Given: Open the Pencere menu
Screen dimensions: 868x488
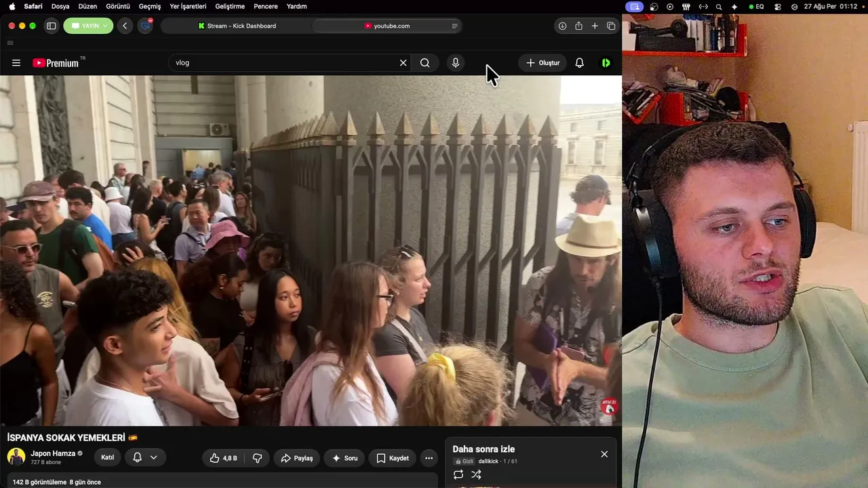Looking at the screenshot, I should pyautogui.click(x=266, y=6).
